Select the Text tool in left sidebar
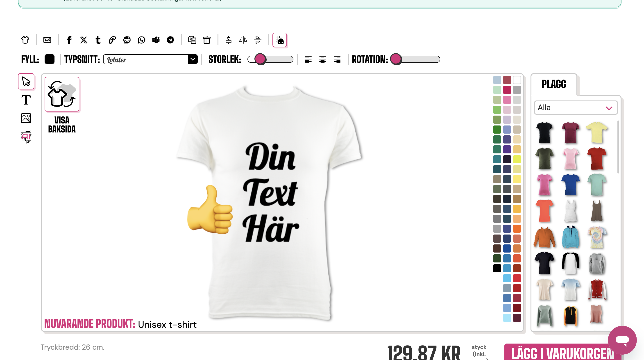The image size is (644, 360). point(26,100)
